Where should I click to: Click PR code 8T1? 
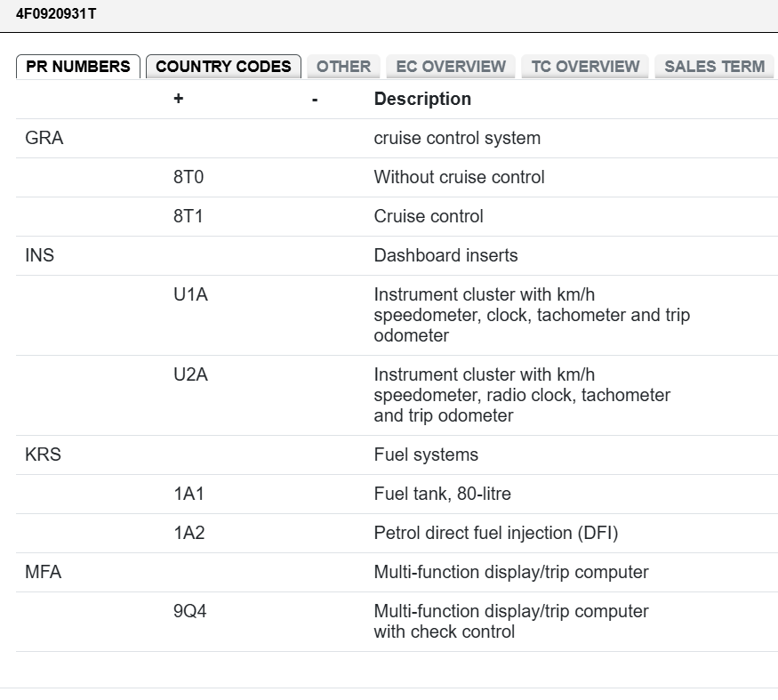188,216
